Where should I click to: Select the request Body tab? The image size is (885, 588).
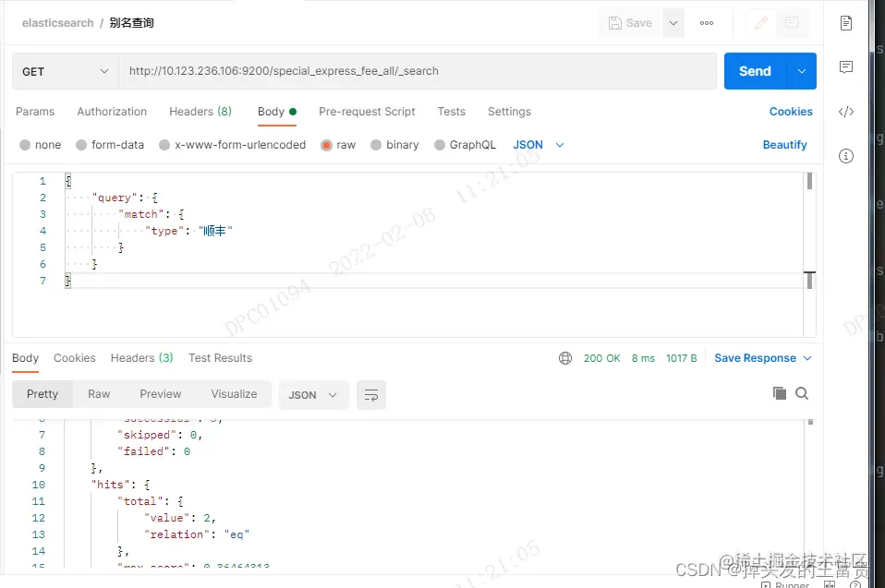(276, 112)
